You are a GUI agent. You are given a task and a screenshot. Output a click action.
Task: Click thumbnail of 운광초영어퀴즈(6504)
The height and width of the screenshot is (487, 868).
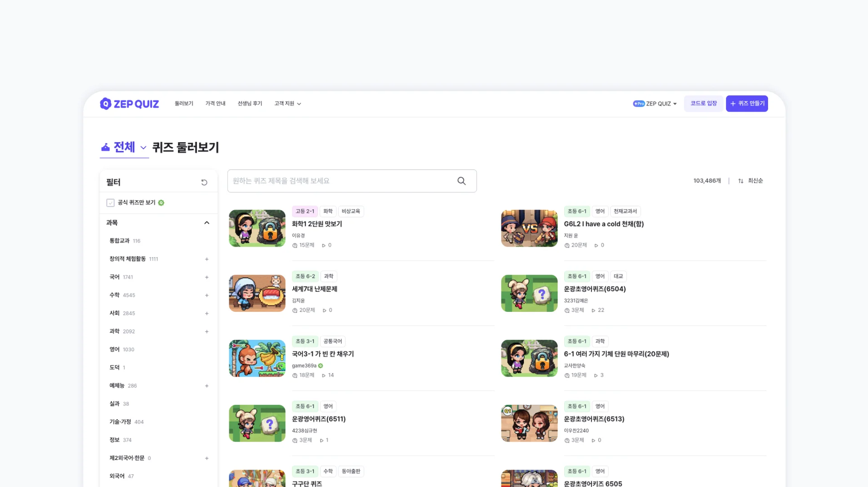click(x=529, y=293)
